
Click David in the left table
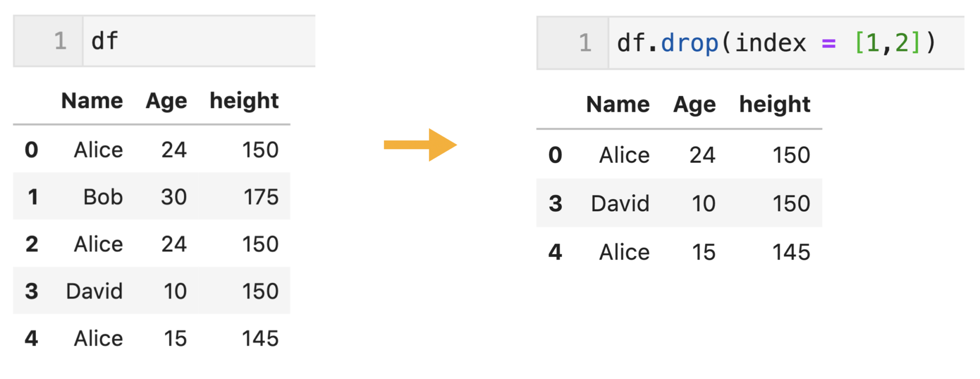pyautogui.click(x=94, y=291)
